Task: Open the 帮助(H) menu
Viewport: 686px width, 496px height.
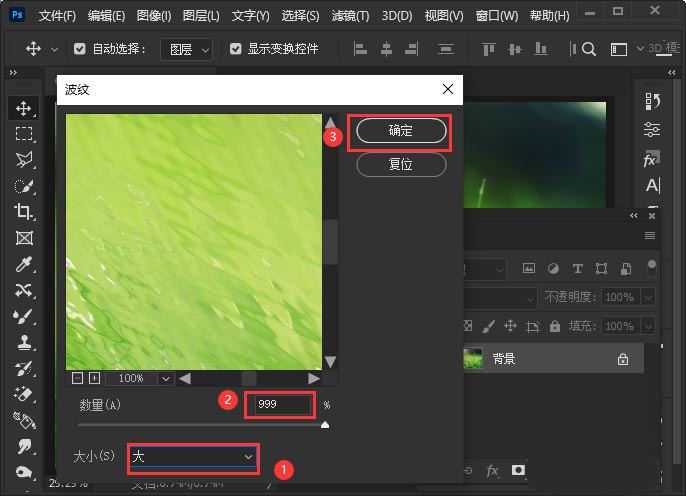Action: [550, 16]
